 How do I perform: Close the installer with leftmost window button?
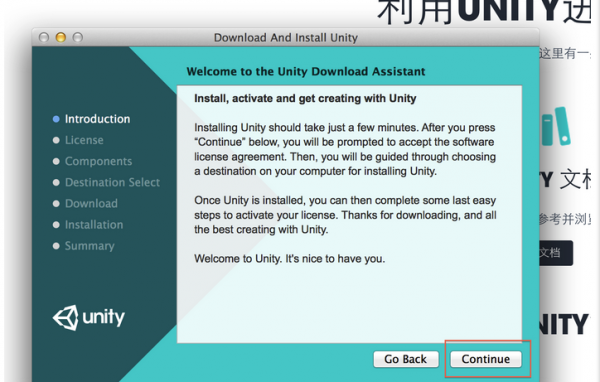pos(44,37)
